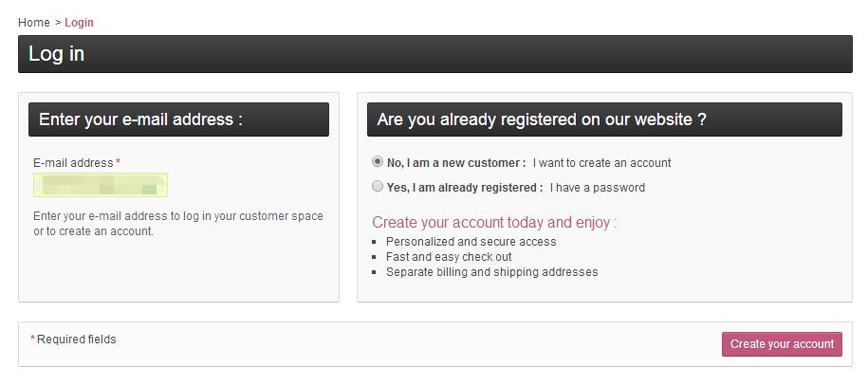Click the 'No, I am a new customer' label
The image size is (868, 386).
pos(455,163)
